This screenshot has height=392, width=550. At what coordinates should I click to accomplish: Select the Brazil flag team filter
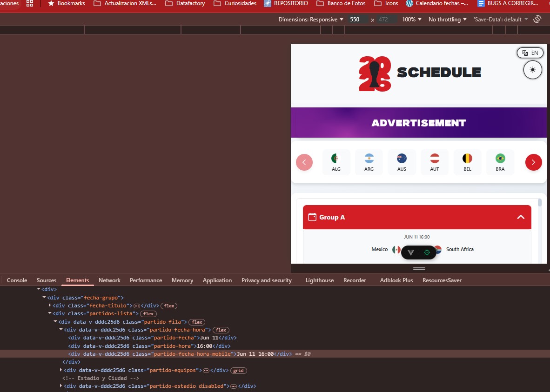[x=500, y=162]
